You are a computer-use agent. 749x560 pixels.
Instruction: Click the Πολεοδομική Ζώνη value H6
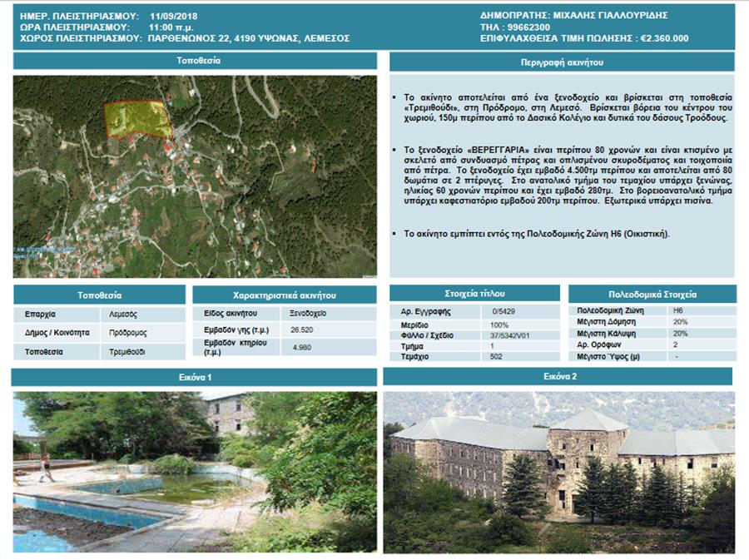coord(677,310)
